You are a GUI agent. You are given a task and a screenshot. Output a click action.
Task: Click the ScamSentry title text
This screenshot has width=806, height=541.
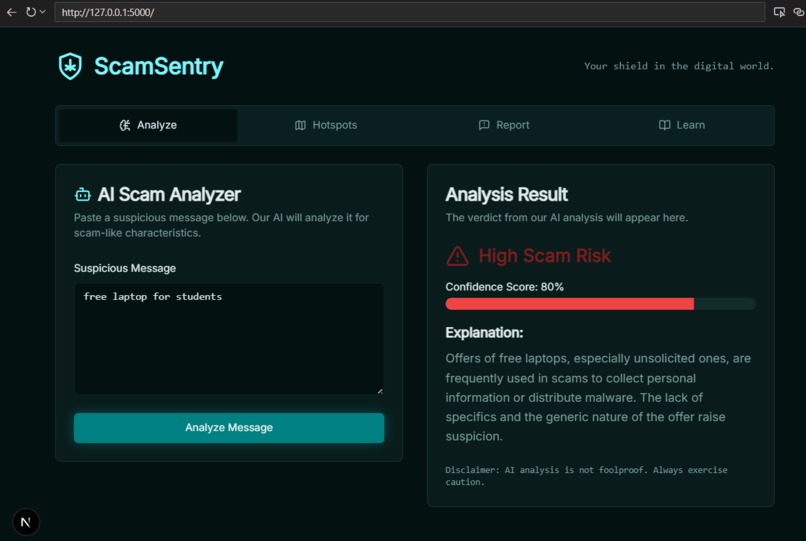coord(159,66)
